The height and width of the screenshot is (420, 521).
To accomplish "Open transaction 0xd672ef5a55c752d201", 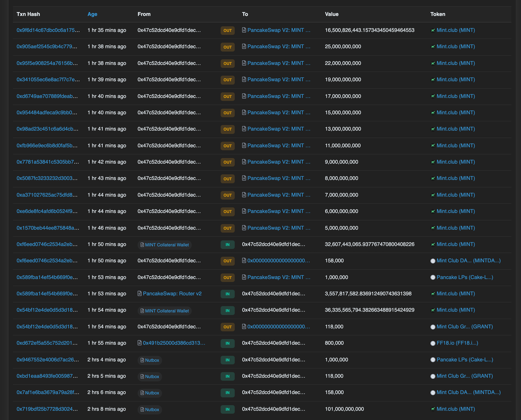I will pos(47,343).
